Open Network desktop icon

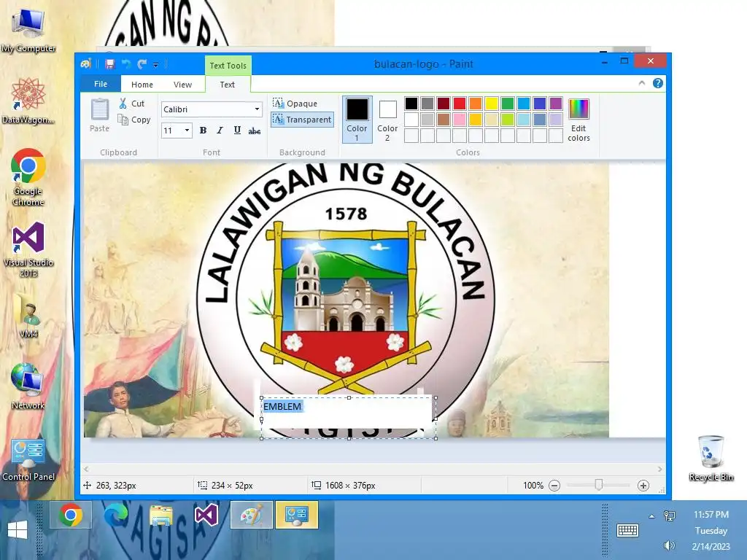28,386
